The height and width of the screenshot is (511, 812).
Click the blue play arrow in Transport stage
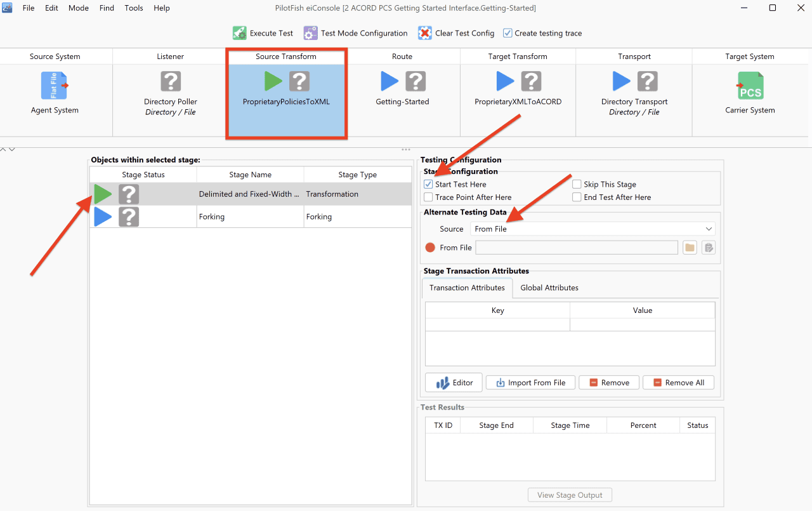[x=622, y=81]
